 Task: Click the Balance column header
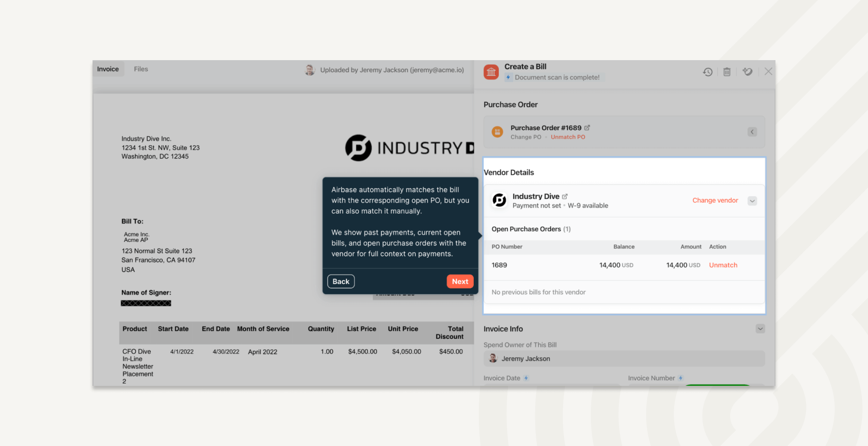[x=624, y=247]
